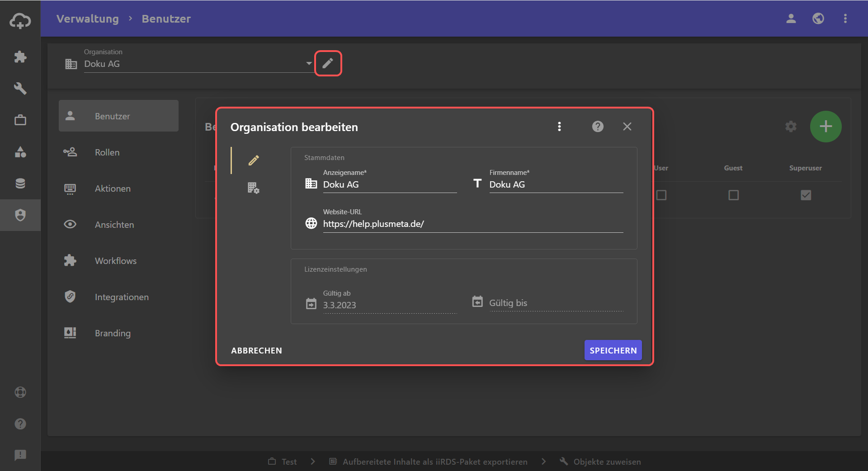Toggle the User column checkbox
Image resolution: width=868 pixels, height=471 pixels.
pos(661,195)
